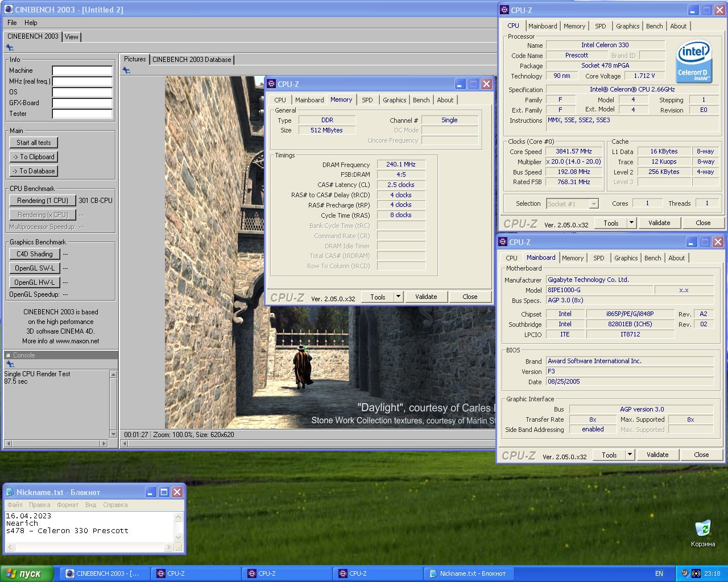This screenshot has height=582, width=728.
Task: Click 'Intel Celeron 330' name field
Action: pos(605,45)
